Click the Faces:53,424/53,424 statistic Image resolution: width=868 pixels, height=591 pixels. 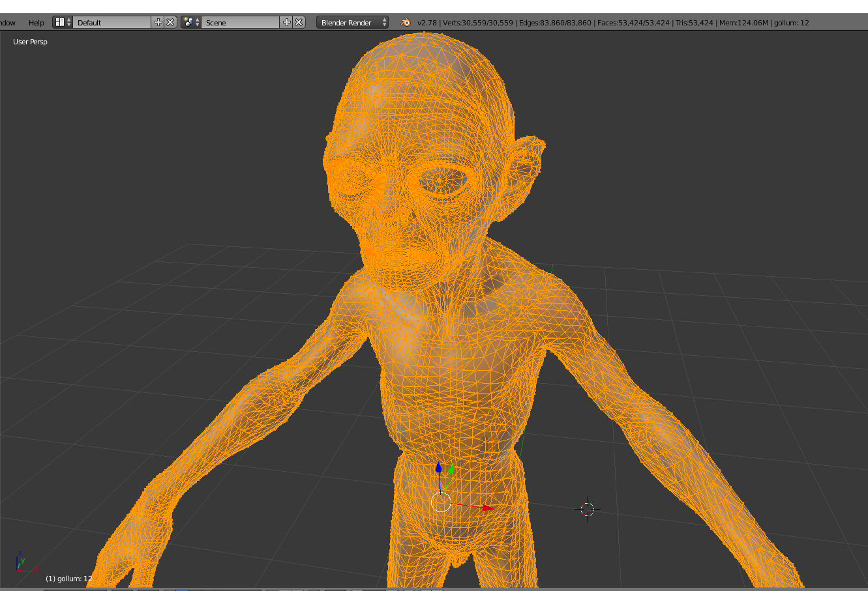633,23
